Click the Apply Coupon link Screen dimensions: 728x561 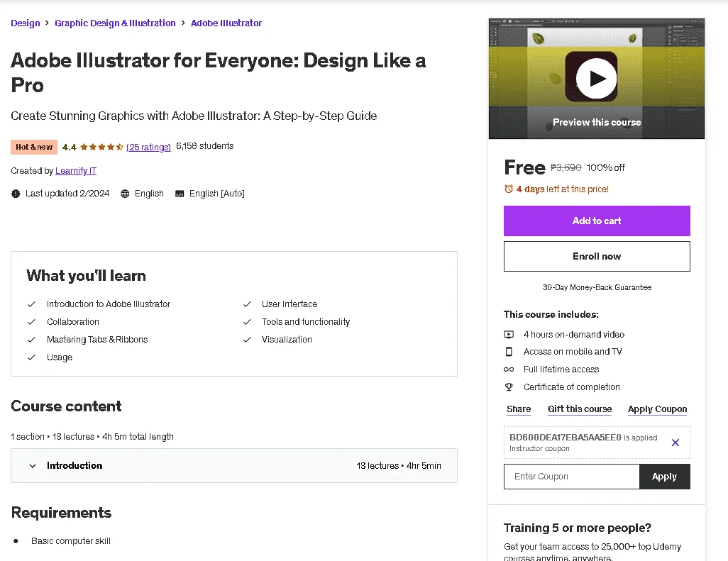tap(658, 409)
